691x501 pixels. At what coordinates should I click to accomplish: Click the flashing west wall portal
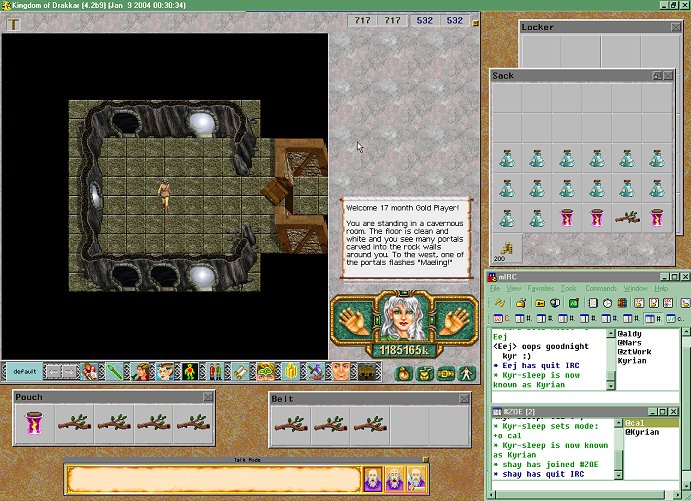click(x=94, y=194)
